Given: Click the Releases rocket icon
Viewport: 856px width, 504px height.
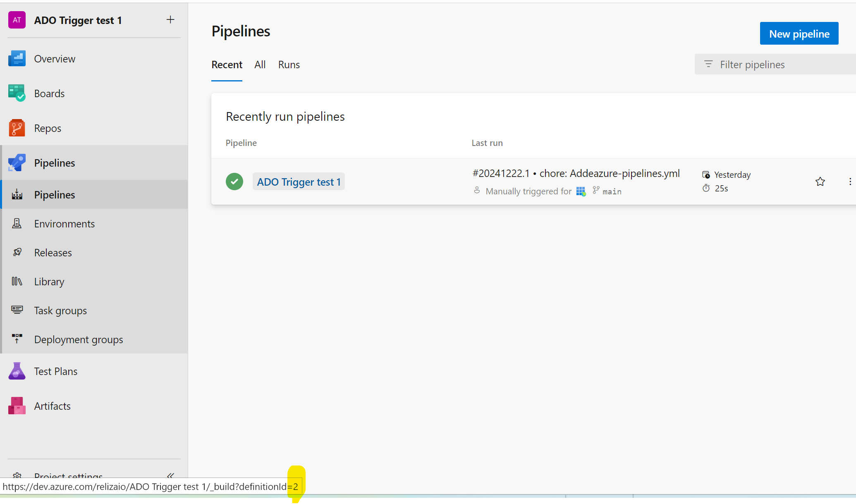Looking at the screenshot, I should click(x=17, y=253).
